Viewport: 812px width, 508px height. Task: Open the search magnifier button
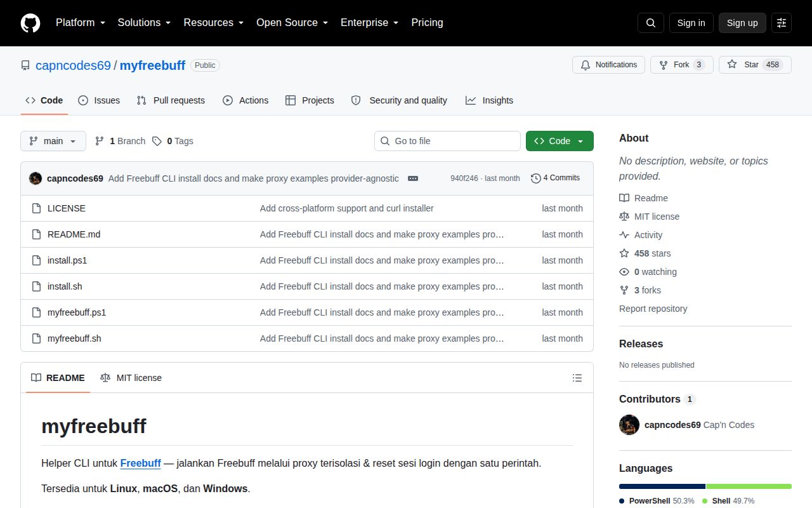pyautogui.click(x=651, y=23)
